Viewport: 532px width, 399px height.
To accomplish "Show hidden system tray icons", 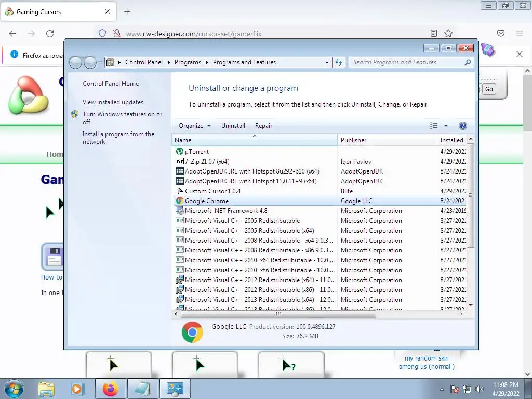I will [442, 390].
